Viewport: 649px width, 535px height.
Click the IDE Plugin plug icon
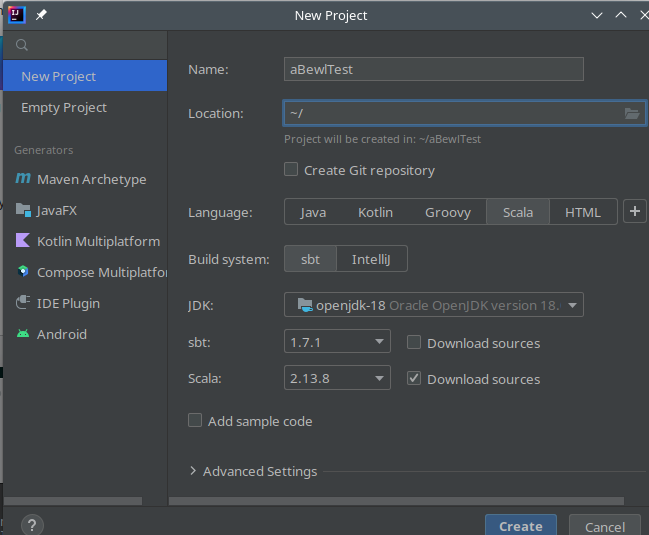[x=23, y=302]
